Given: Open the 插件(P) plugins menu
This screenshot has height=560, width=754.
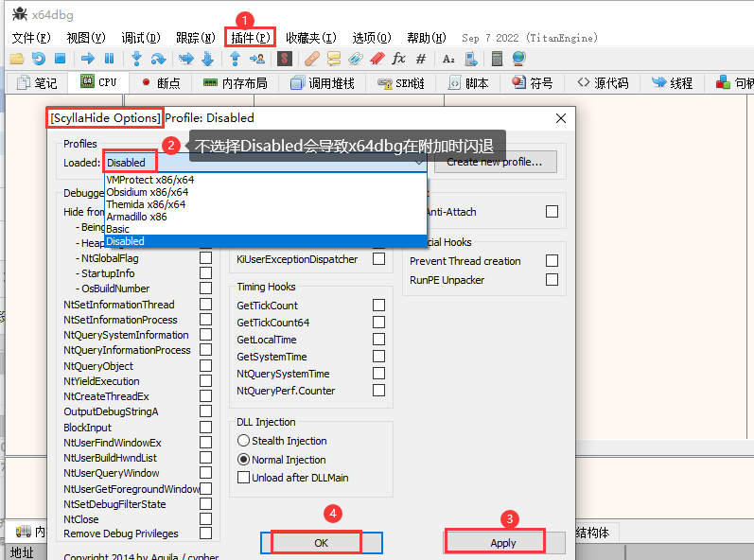Looking at the screenshot, I should tap(250, 38).
